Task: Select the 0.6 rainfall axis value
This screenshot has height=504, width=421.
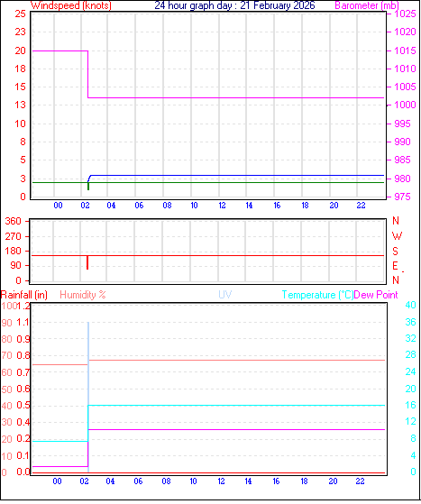Action: [23, 389]
